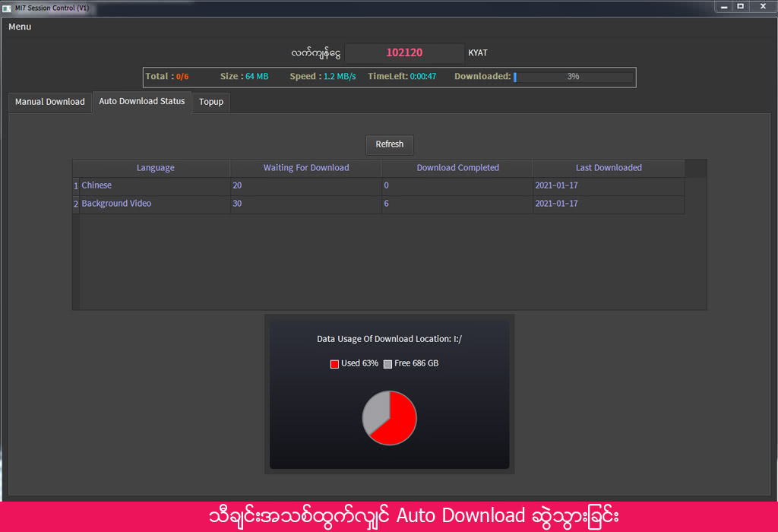Click the Chinese row's last downloaded date
The height and width of the screenshot is (532, 778).
point(556,185)
